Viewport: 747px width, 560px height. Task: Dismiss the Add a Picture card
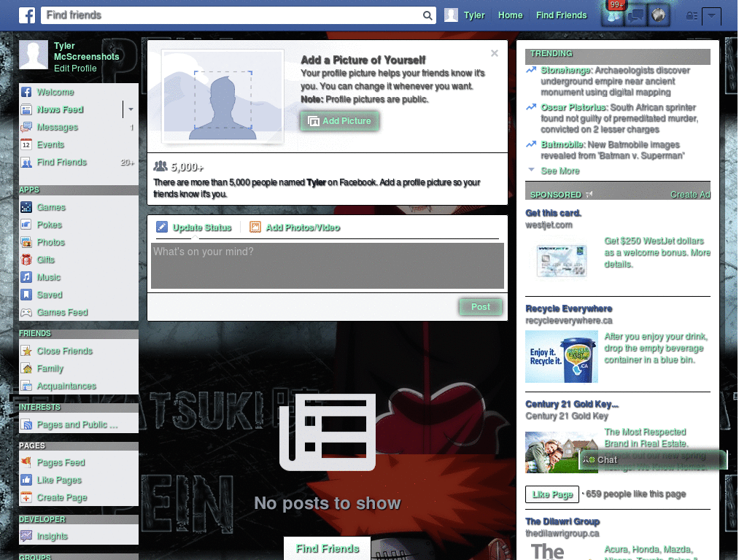pos(495,53)
